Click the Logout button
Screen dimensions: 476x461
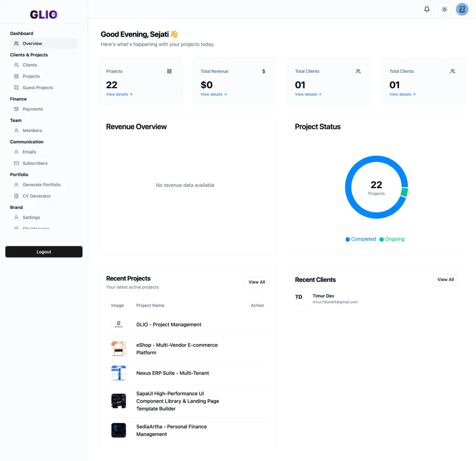pos(44,252)
